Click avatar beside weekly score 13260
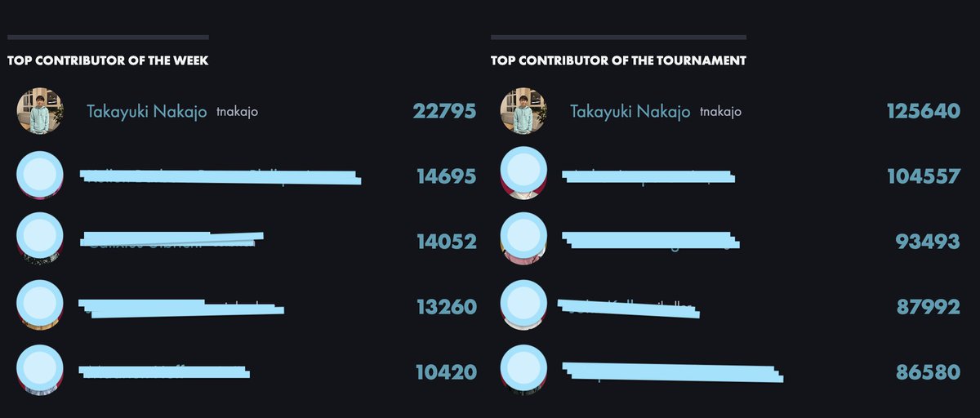Screen dimensions: 980x418 [40, 305]
